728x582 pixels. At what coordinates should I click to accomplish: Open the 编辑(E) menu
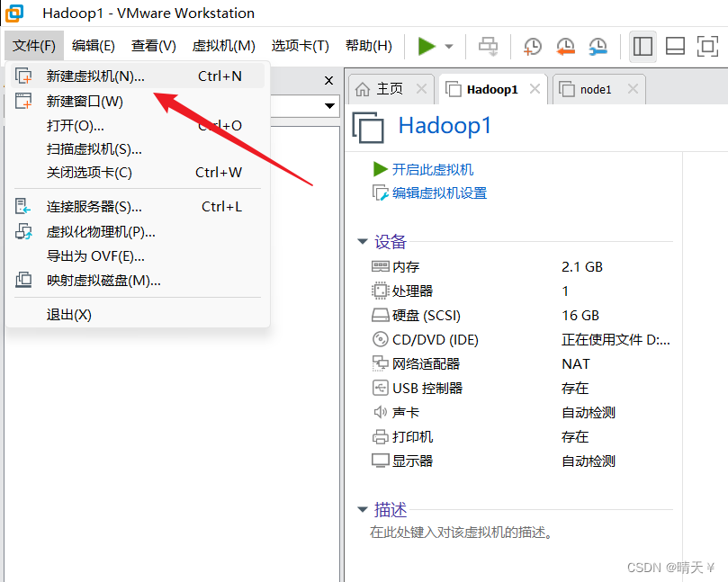pyautogui.click(x=94, y=46)
